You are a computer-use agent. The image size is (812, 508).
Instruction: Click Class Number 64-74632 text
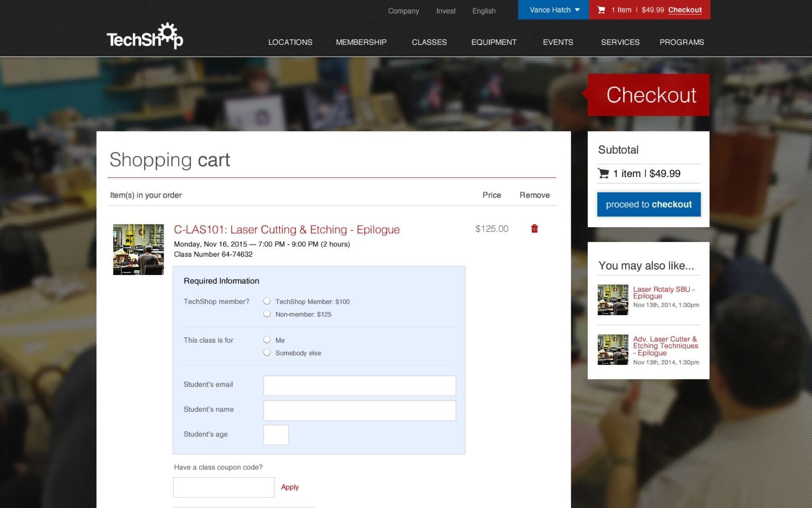pos(213,254)
